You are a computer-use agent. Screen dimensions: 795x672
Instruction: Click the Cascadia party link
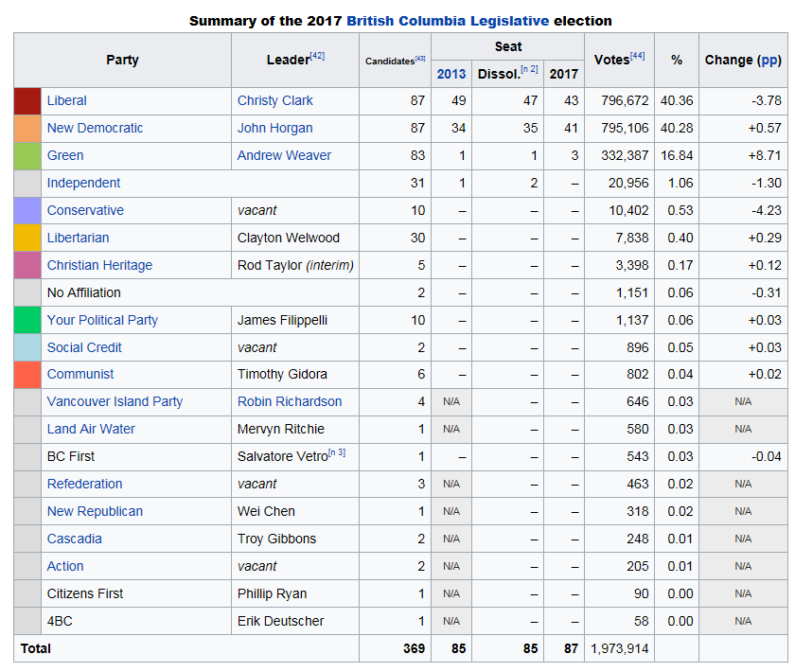coord(75,539)
